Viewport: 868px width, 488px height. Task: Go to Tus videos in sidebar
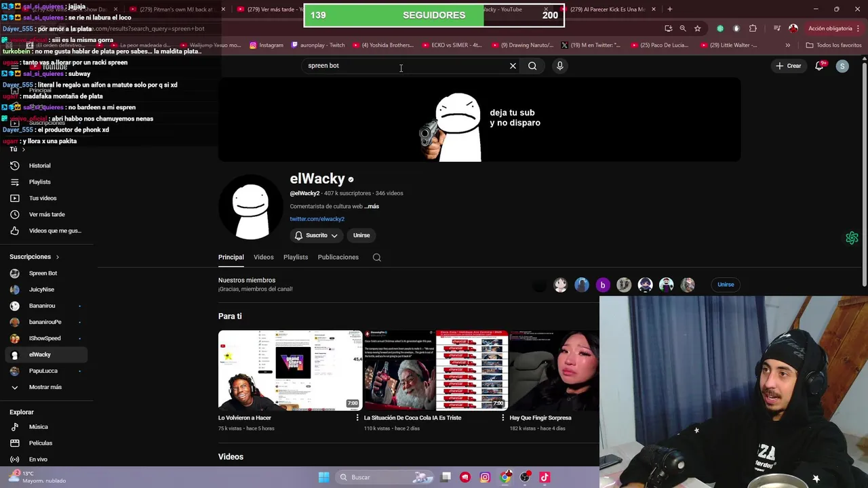point(44,198)
